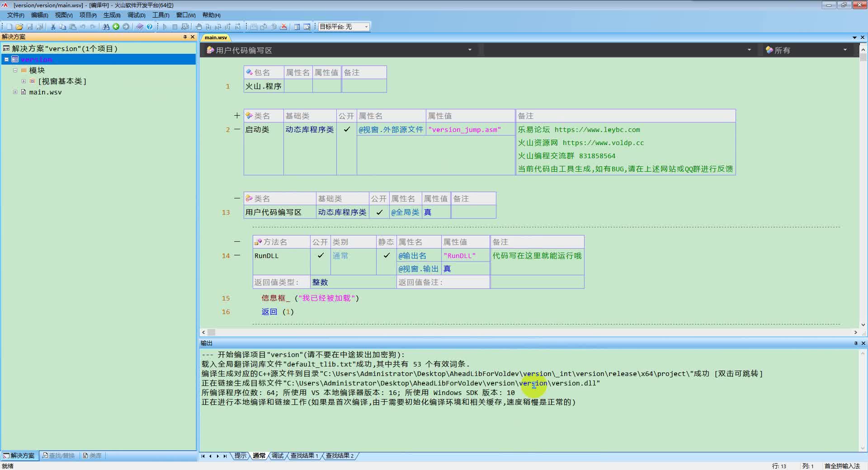
Task: Collapse the 模块 tree node
Action: point(15,70)
